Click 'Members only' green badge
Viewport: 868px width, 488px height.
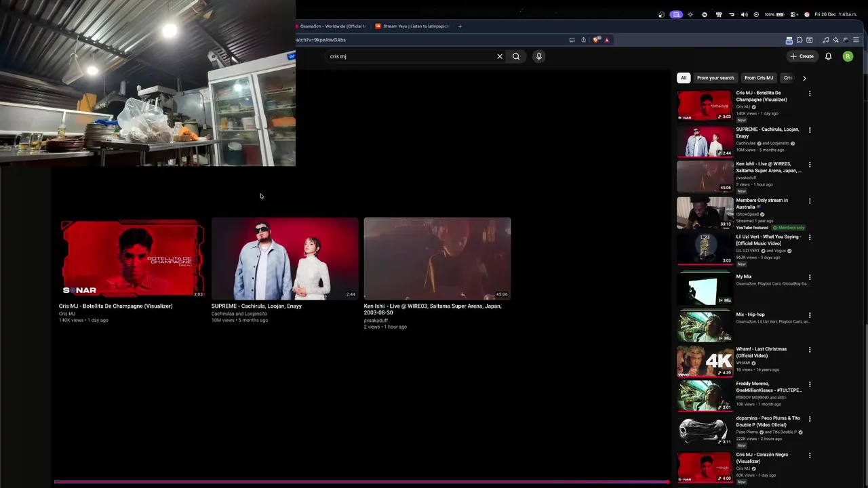click(789, 228)
